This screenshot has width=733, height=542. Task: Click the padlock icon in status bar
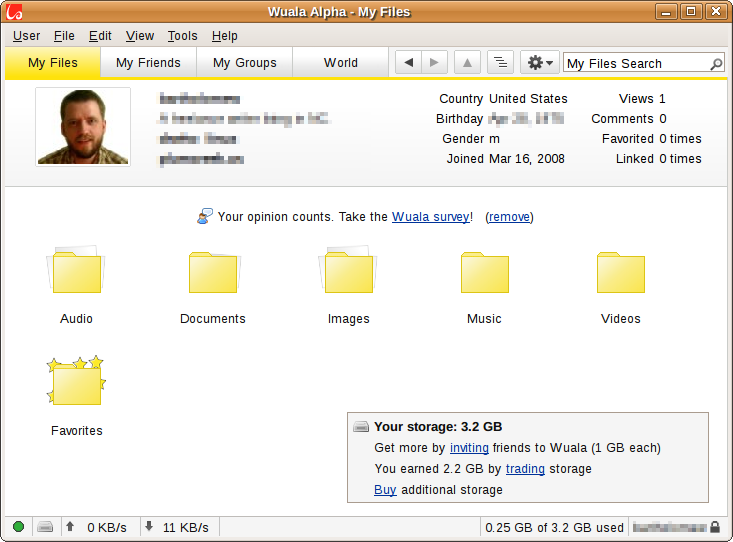coord(715,527)
